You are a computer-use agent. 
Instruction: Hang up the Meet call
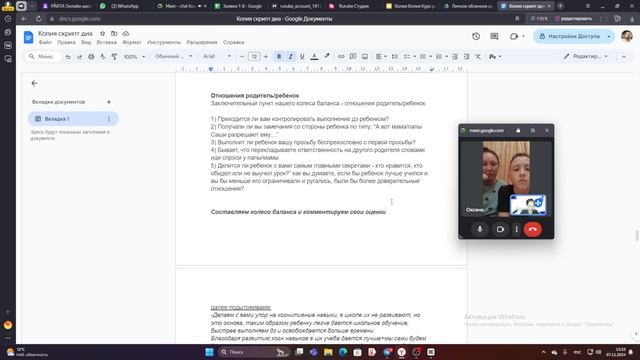(532, 229)
